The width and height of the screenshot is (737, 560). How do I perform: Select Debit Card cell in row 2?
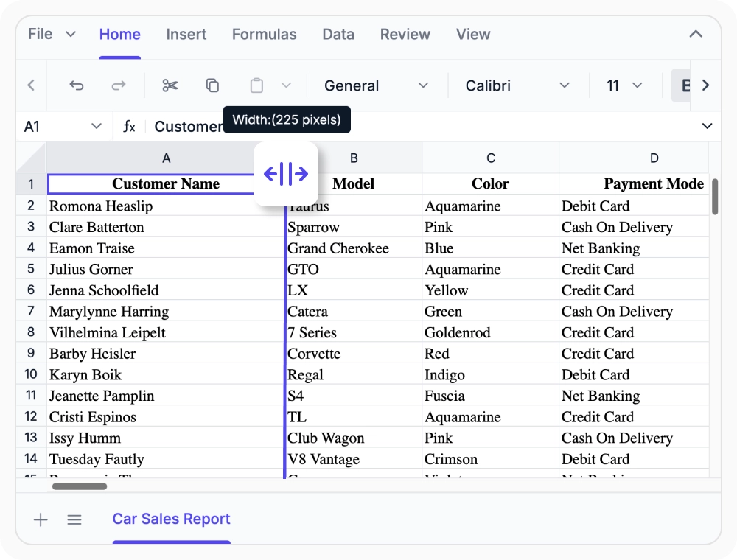pos(634,206)
